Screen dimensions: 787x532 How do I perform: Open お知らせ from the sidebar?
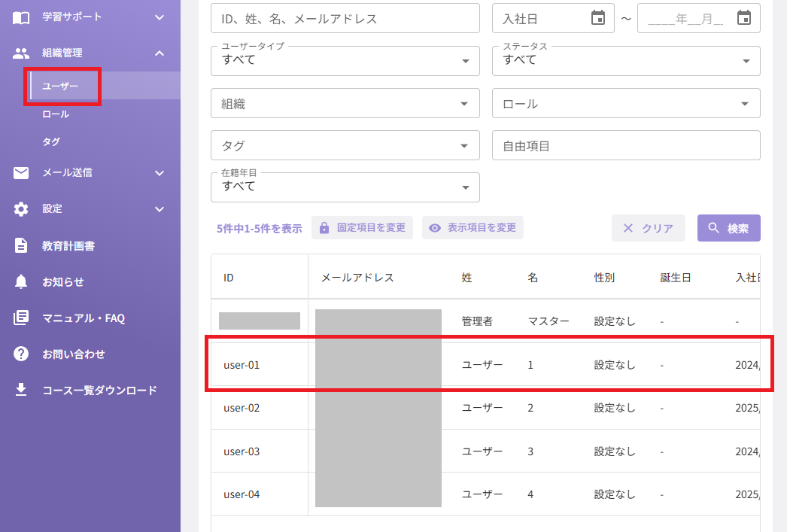point(63,282)
